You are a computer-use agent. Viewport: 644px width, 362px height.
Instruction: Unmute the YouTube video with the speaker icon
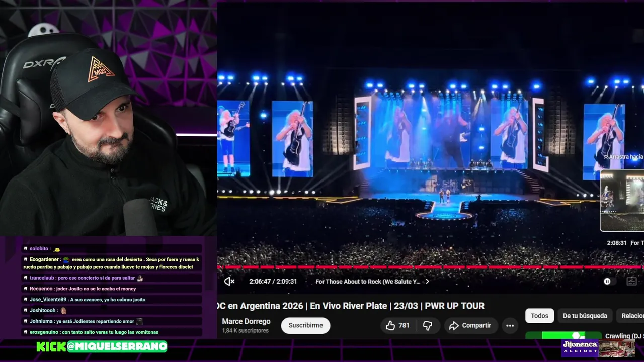coord(229,282)
